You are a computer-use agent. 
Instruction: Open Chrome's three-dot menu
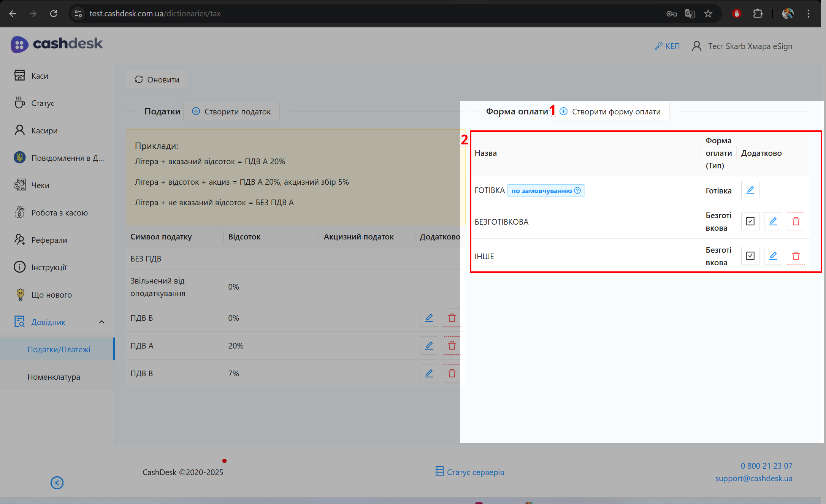click(x=809, y=14)
